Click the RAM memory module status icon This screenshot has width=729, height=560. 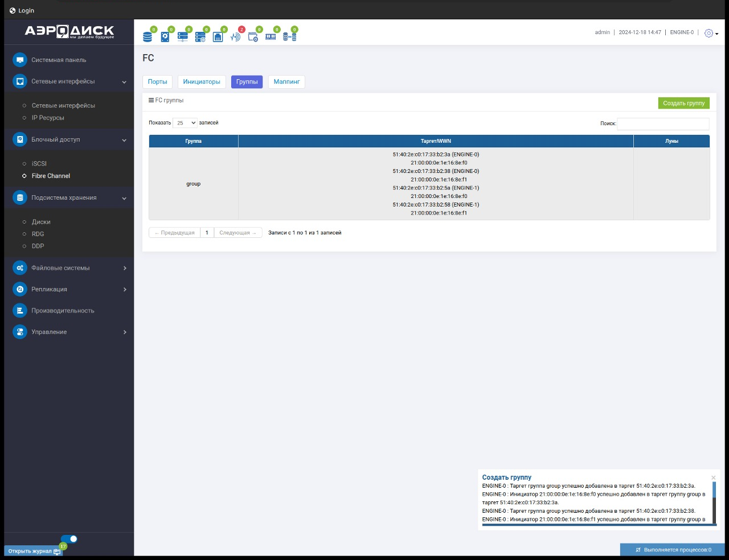click(271, 37)
